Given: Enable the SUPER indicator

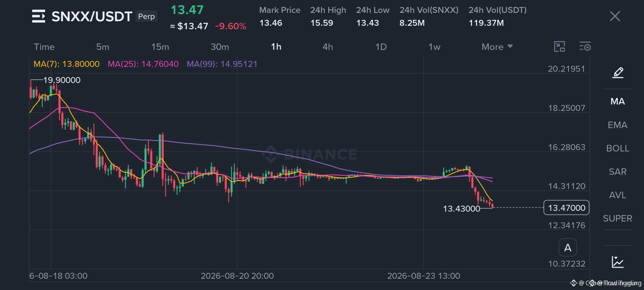Looking at the screenshot, I should point(618,218).
